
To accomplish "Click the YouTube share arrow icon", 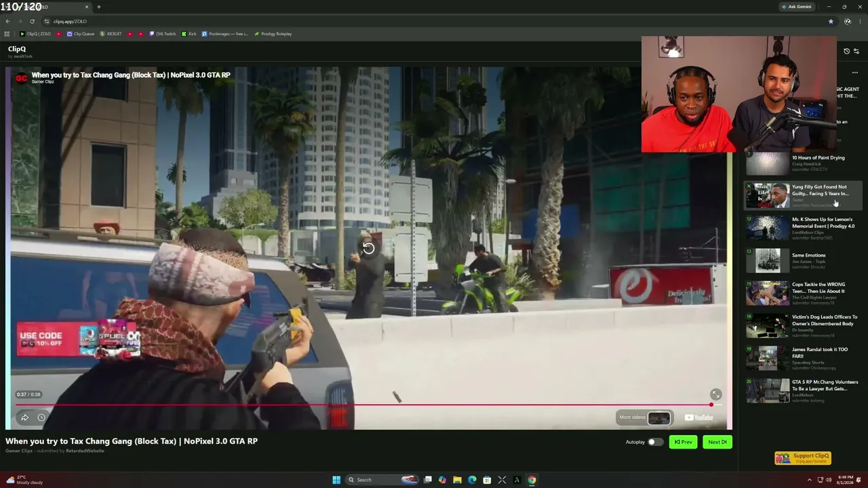I will 25,418.
